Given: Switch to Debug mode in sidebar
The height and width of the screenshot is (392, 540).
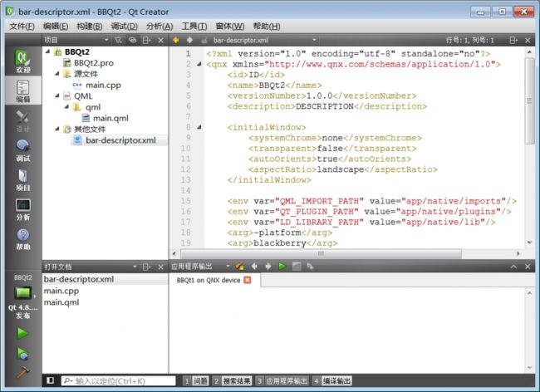Looking at the screenshot, I should tap(22, 150).
